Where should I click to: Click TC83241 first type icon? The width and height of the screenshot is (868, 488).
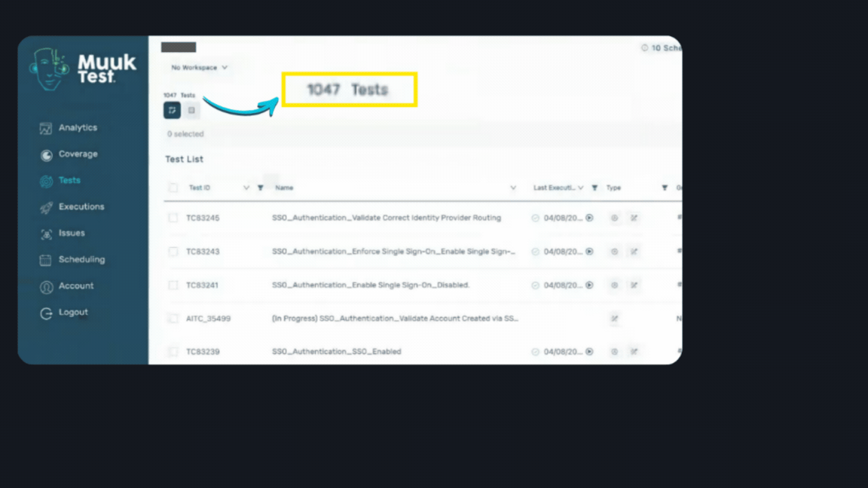[x=615, y=285]
